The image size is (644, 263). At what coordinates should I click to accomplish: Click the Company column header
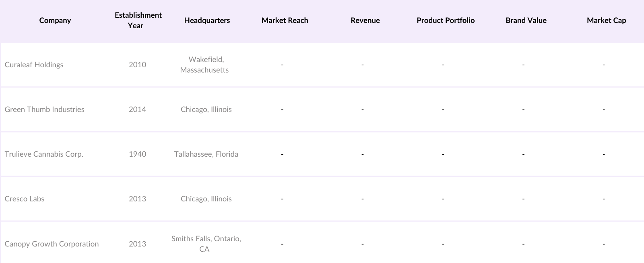55,21
